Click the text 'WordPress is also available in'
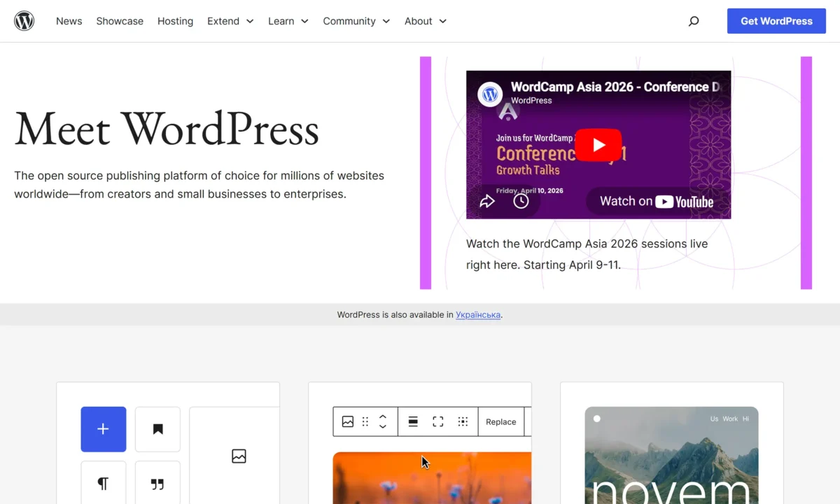This screenshot has height=504, width=840. coord(395,315)
